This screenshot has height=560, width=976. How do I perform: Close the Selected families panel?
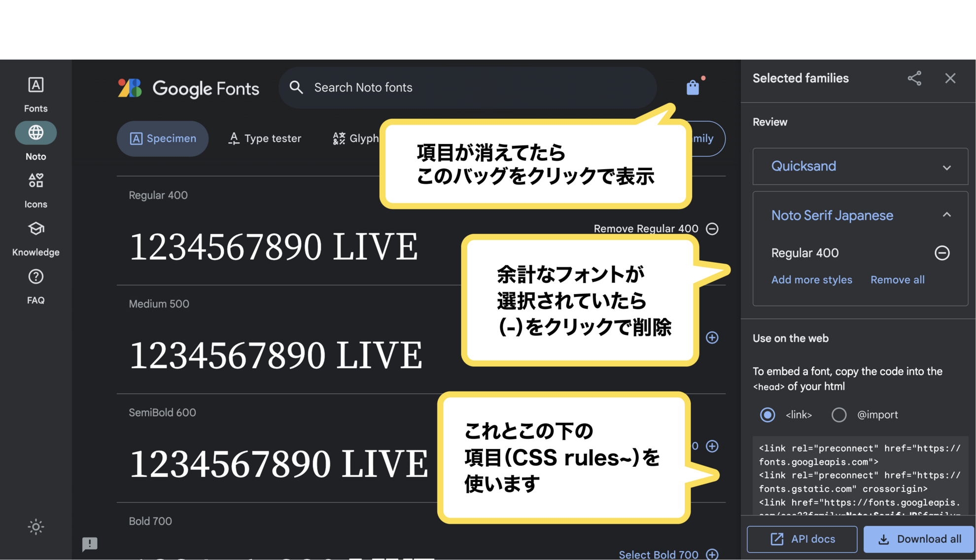coord(950,78)
